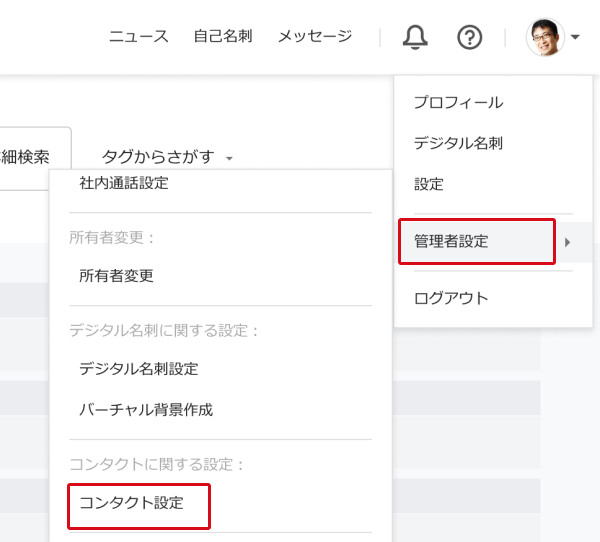Open the notifications bell
Image resolution: width=600 pixels, height=542 pixels.
pyautogui.click(x=415, y=38)
